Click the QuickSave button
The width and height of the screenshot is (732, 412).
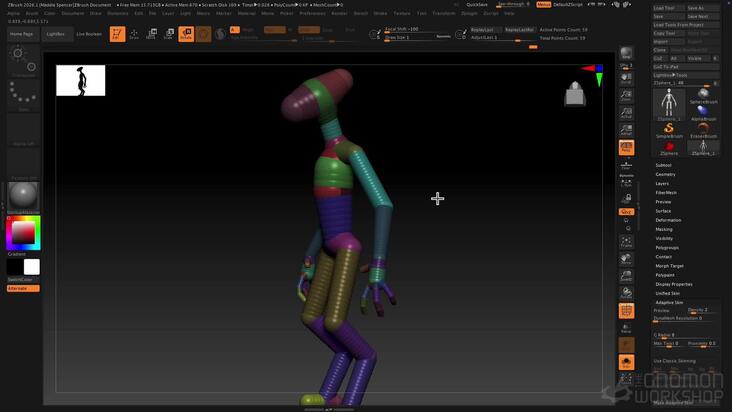(x=477, y=4)
